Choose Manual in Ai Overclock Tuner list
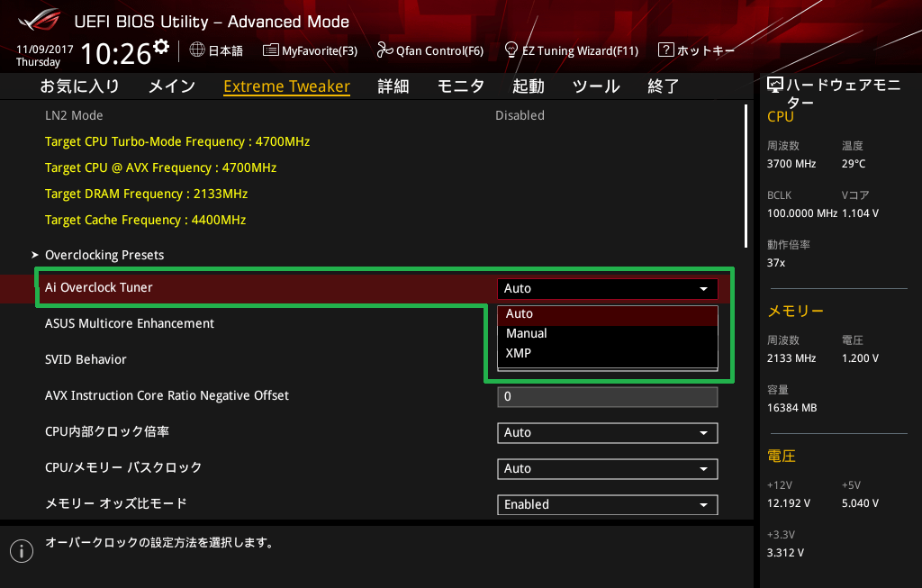The height and width of the screenshot is (588, 922). point(608,333)
